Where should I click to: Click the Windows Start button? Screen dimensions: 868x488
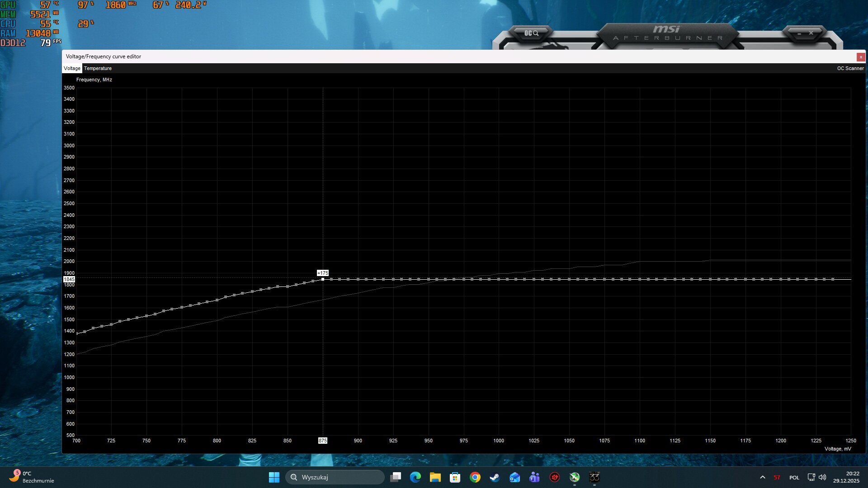point(274,477)
